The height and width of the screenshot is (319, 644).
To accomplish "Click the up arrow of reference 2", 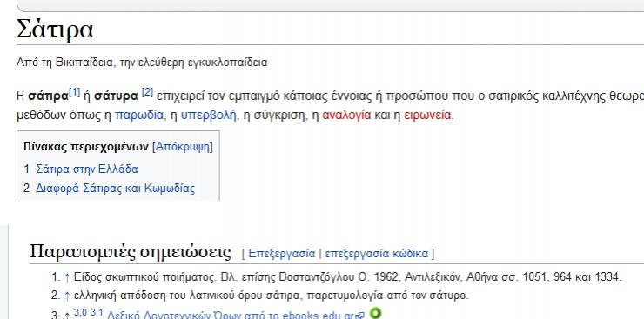I will pyautogui.click(x=67, y=296).
